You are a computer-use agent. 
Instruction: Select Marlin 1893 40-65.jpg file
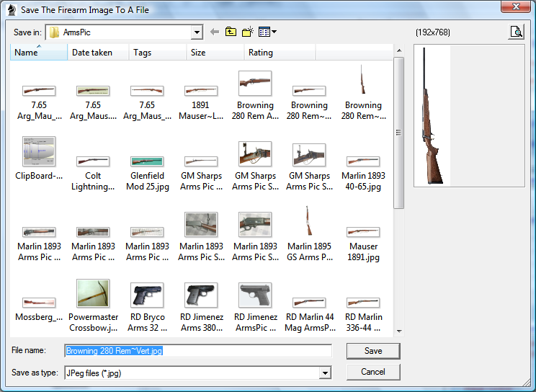pyautogui.click(x=363, y=173)
